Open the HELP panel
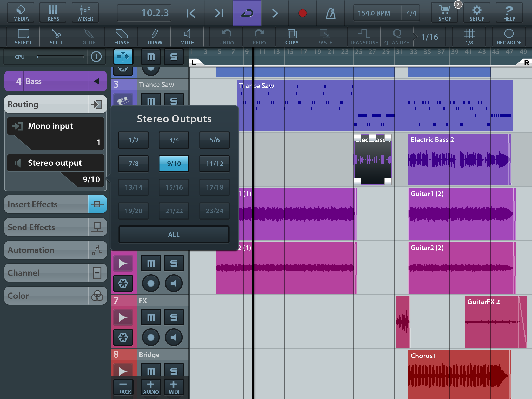This screenshot has width=532, height=399. tap(509, 13)
